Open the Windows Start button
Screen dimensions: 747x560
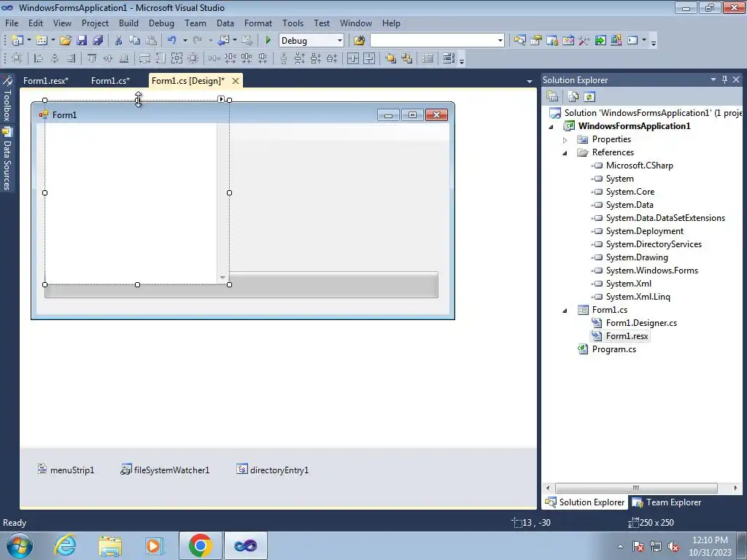18,545
